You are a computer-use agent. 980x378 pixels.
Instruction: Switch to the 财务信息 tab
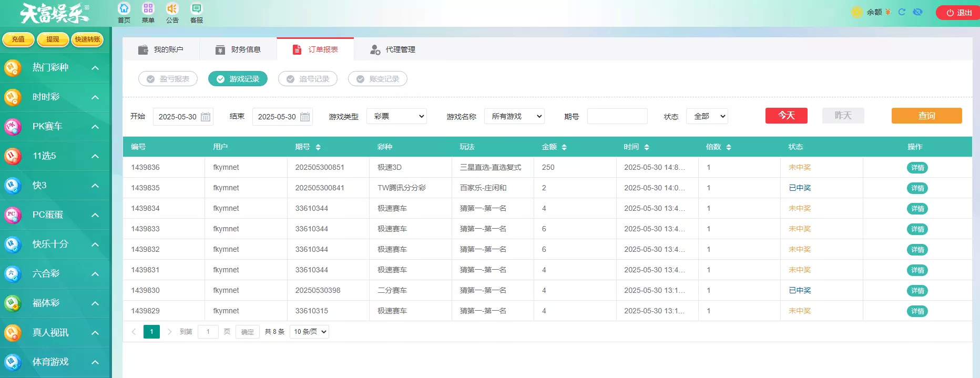[238, 49]
